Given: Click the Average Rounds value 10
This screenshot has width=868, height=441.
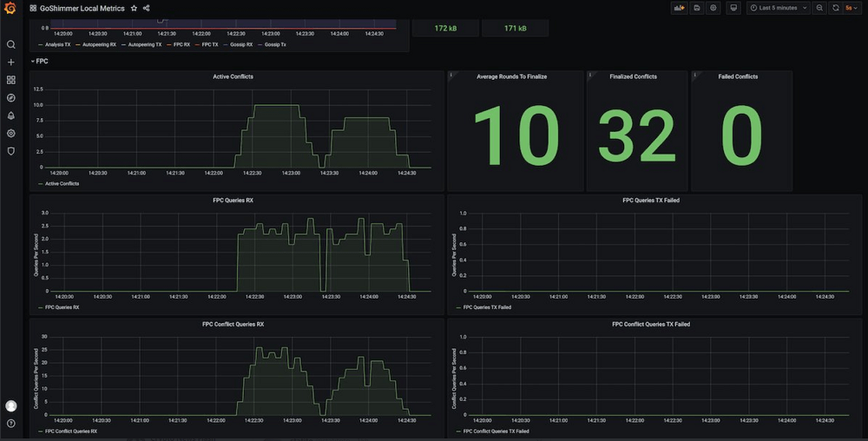Looking at the screenshot, I should pos(516,136).
